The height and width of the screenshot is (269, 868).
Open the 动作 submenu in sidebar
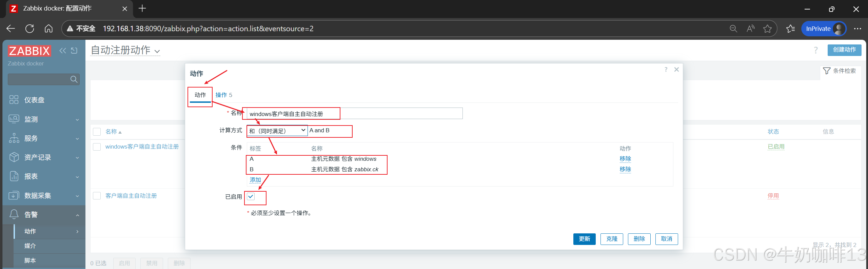pos(50,231)
